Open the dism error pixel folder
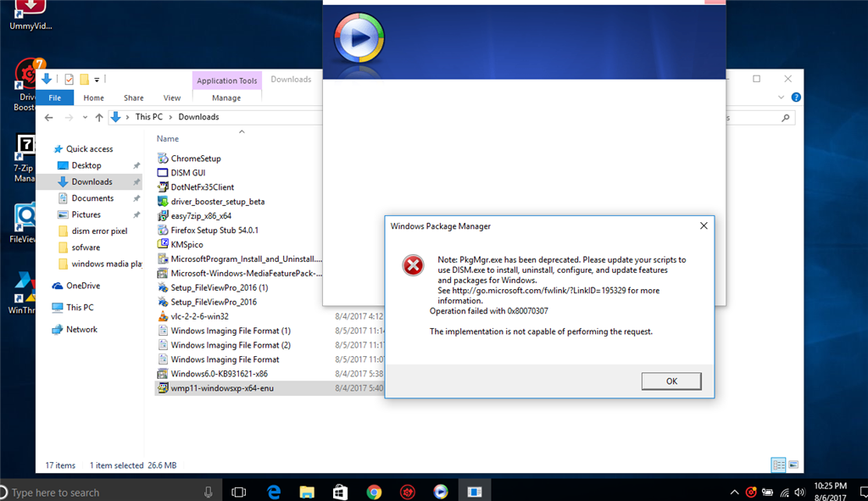The width and height of the screenshot is (868, 501). tap(99, 231)
